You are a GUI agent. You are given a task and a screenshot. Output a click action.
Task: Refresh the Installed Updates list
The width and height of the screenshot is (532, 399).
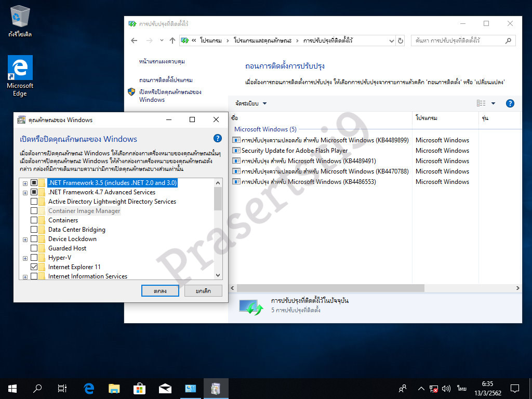coord(401,41)
